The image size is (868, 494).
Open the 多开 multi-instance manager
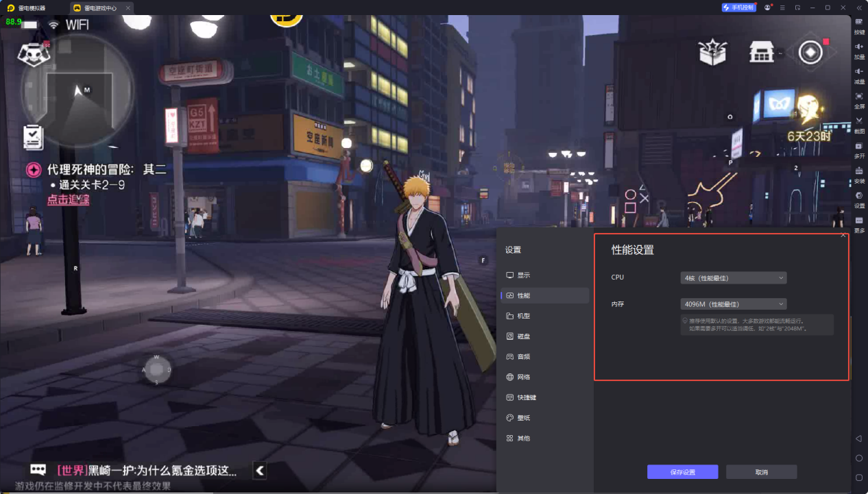click(859, 149)
